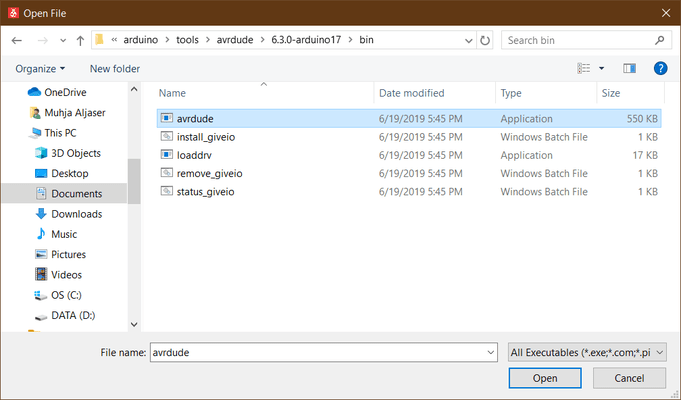Click the status_giveio file icon
Screen dimensions: 681x400
[x=167, y=191]
